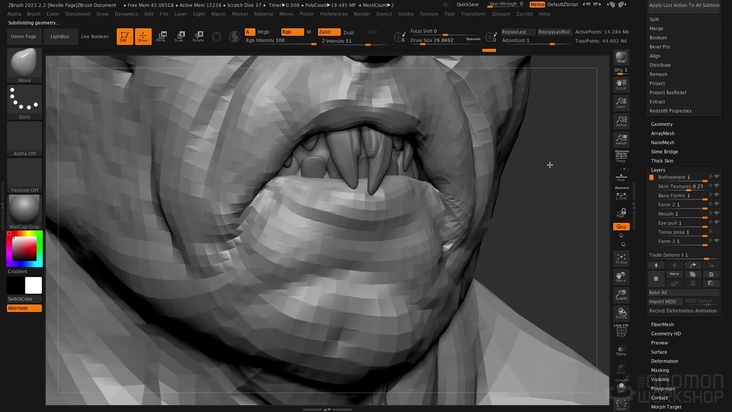Image resolution: width=732 pixels, height=412 pixels.
Task: Expand the Geometry subpalette
Action: 662,124
